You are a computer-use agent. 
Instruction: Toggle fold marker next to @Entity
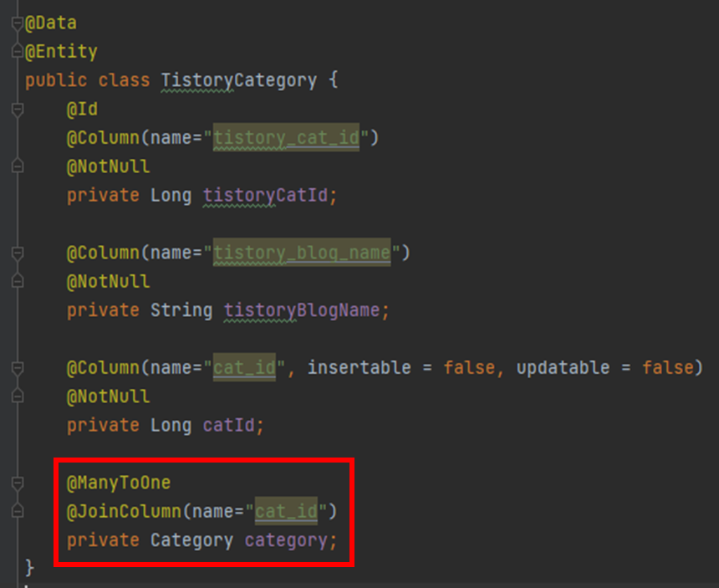pyautogui.click(x=18, y=51)
